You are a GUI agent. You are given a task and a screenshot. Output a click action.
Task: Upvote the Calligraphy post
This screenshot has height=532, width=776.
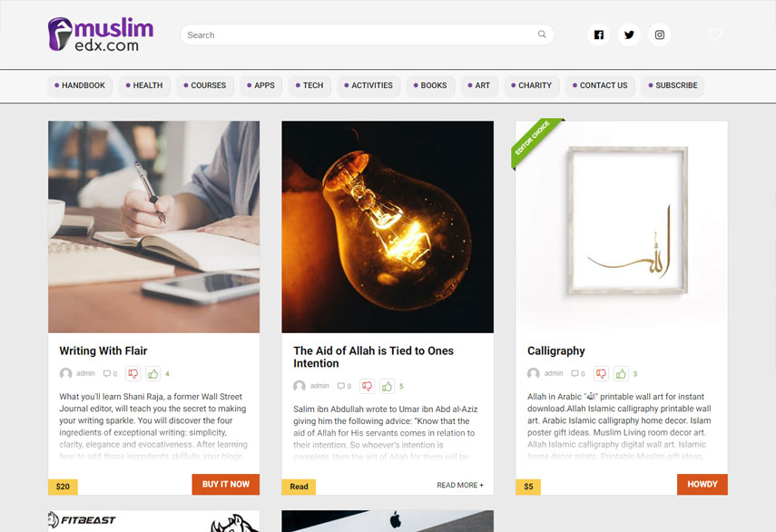[x=621, y=374]
